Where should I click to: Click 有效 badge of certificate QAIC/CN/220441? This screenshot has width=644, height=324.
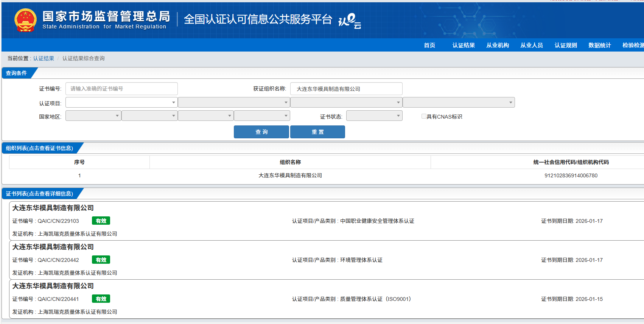101,299
